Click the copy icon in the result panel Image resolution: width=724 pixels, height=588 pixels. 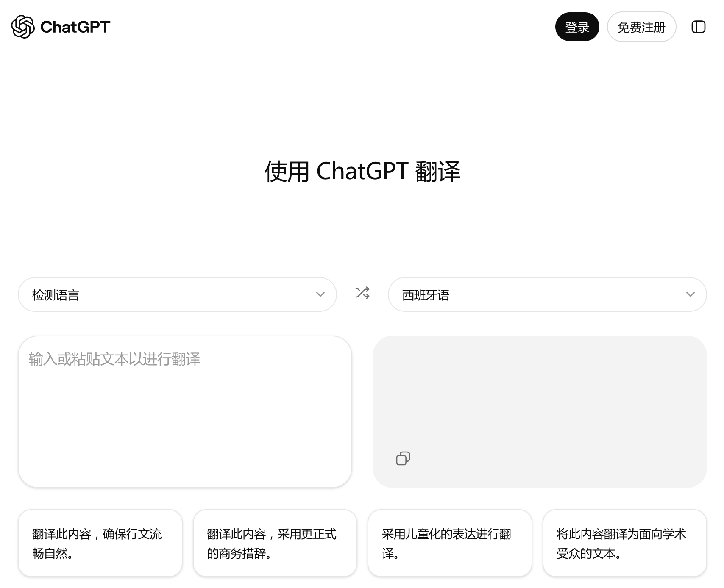(403, 458)
